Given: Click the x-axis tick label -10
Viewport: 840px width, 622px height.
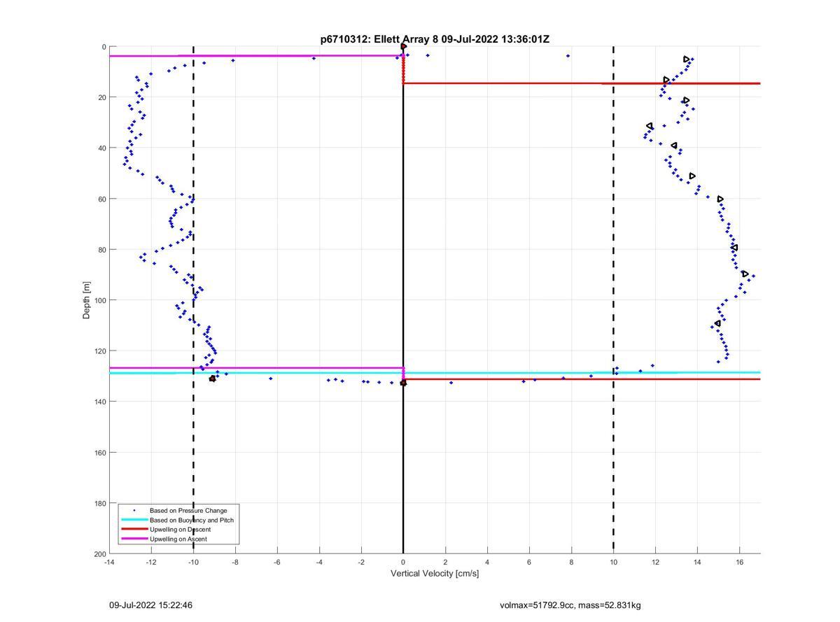Looking at the screenshot, I should click(193, 562).
